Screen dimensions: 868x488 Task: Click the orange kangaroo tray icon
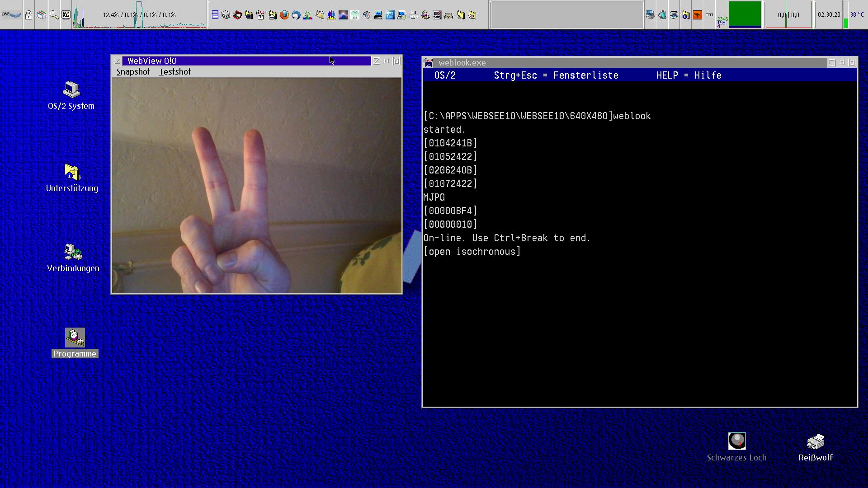[698, 15]
